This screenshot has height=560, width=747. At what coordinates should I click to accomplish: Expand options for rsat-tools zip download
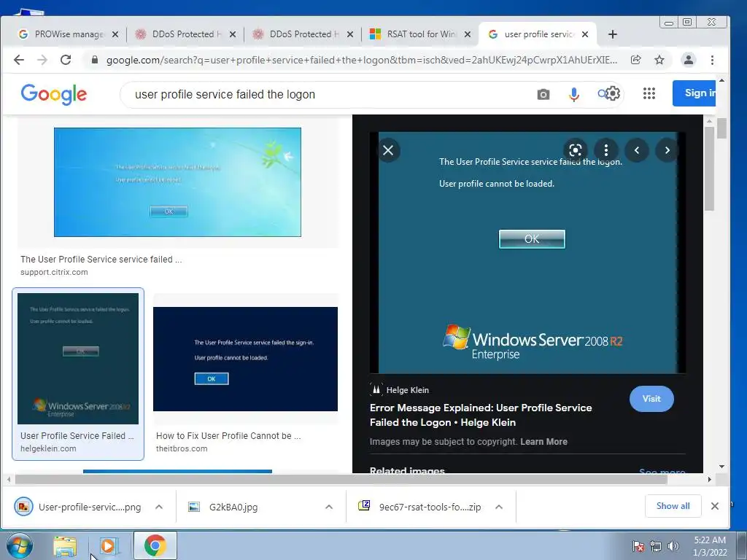pyautogui.click(x=499, y=507)
